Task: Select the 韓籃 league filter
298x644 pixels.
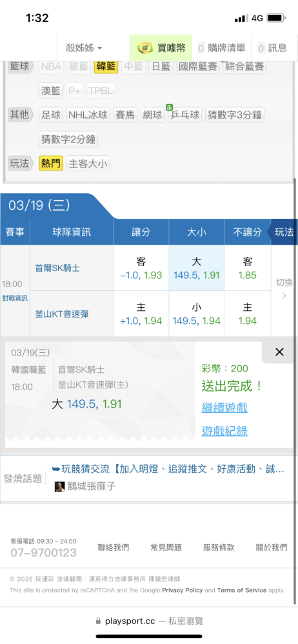Action: (x=106, y=66)
